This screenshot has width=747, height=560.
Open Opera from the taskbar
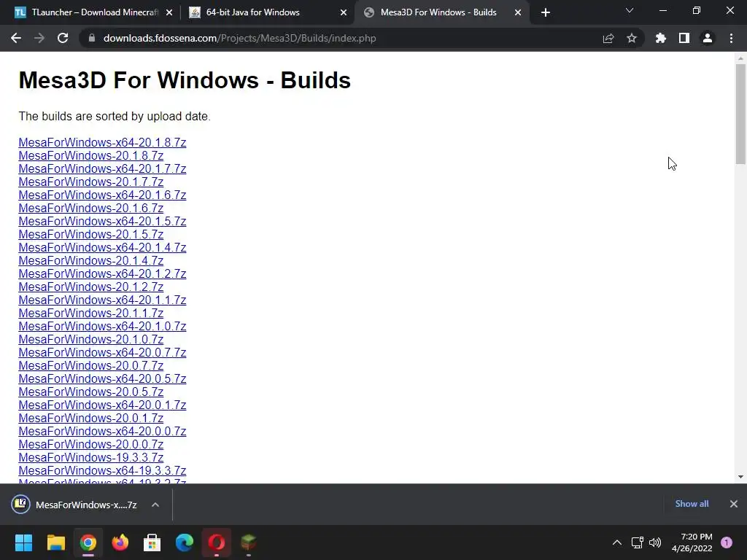[x=216, y=542]
